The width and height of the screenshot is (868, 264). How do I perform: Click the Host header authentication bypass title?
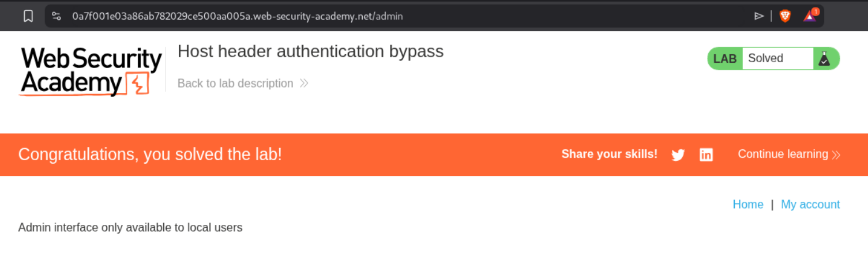click(x=310, y=51)
